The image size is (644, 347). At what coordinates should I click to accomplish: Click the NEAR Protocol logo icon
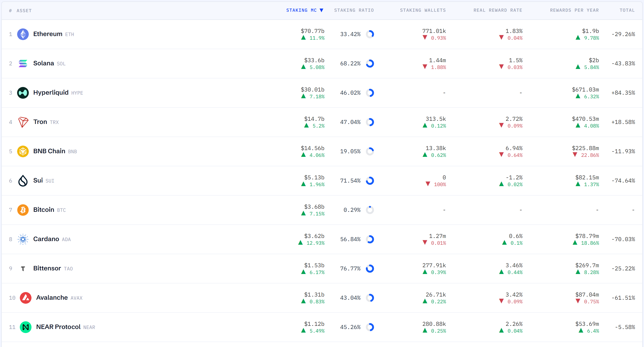pyautogui.click(x=25, y=327)
